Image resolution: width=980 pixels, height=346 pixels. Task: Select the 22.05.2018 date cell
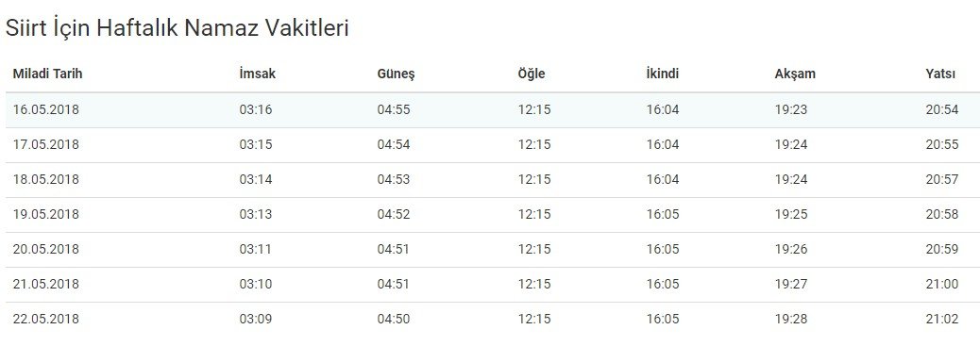point(46,320)
